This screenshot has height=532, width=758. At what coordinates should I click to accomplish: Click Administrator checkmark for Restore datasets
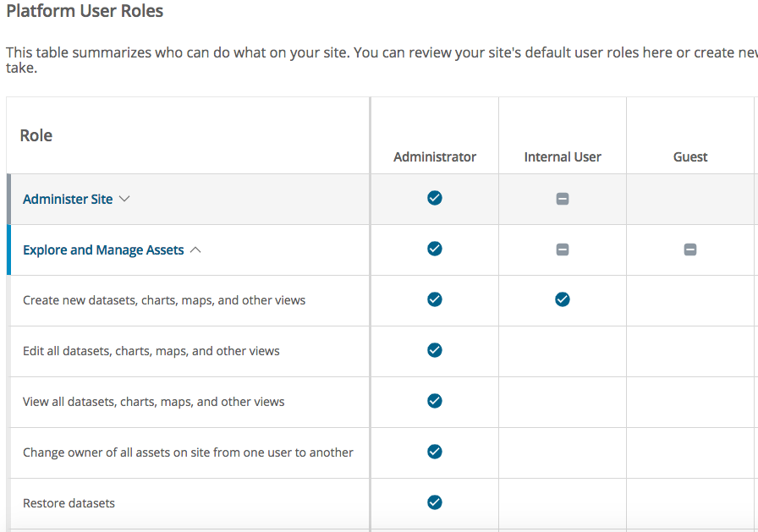pos(435,502)
